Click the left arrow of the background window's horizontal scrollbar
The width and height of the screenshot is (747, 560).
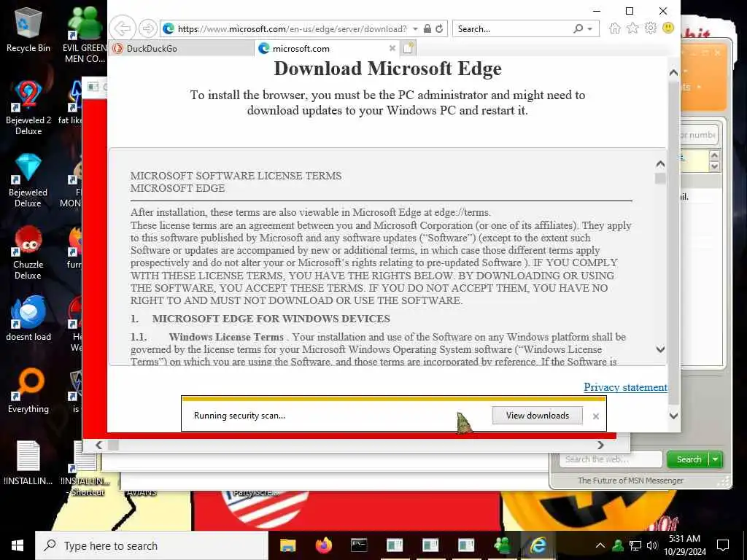coord(98,445)
